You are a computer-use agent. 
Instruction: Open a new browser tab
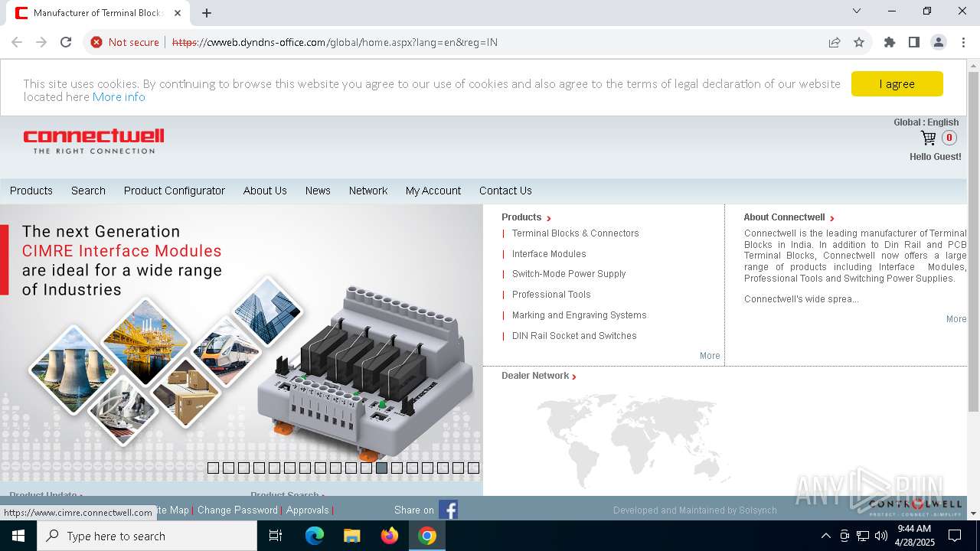click(x=207, y=13)
